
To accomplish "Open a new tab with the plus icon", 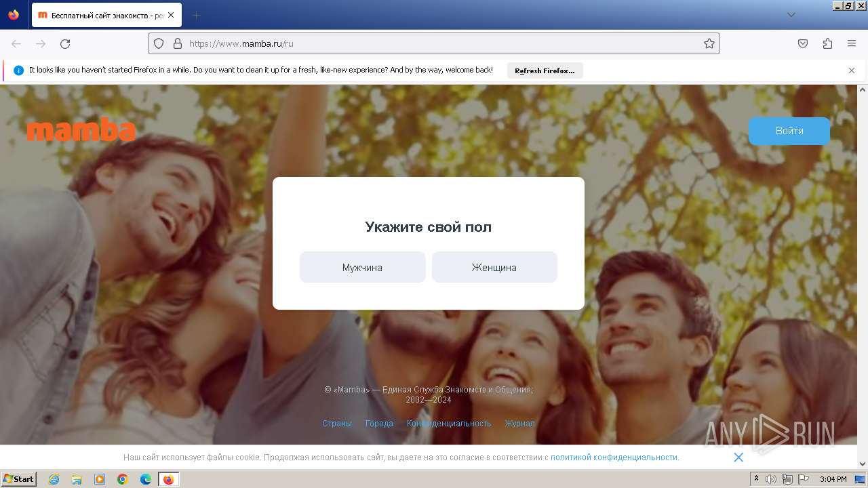I will (x=196, y=15).
